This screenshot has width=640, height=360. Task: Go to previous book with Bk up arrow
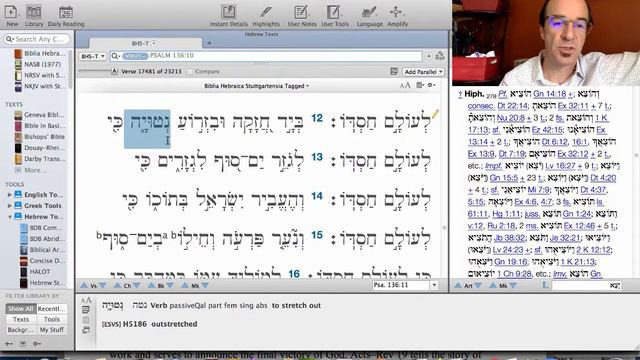[151, 285]
